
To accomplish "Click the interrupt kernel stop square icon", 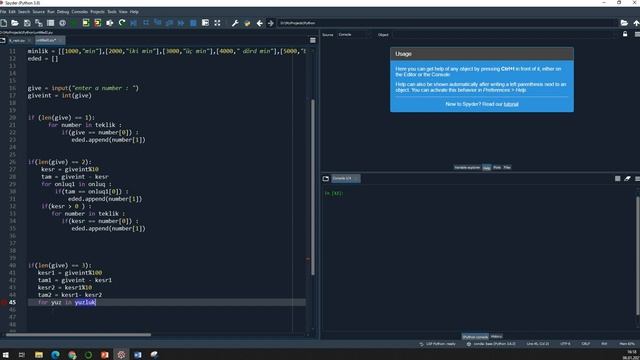I will [x=618, y=178].
